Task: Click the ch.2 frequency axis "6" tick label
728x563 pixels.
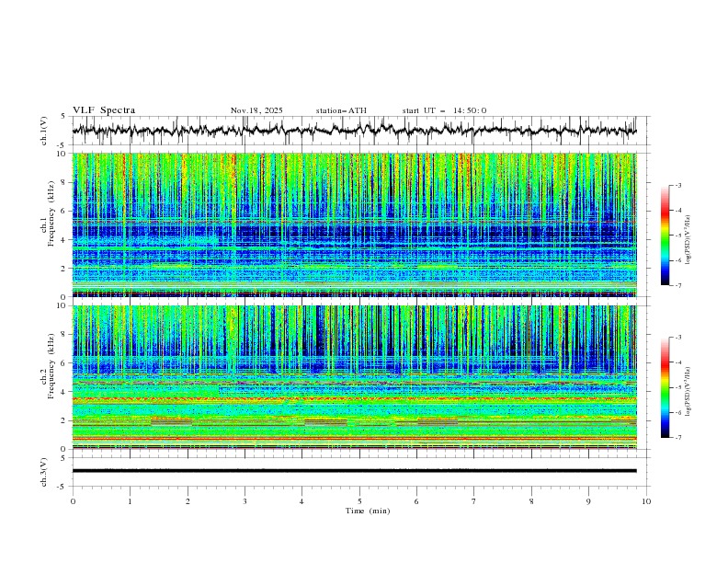Action: tap(63, 363)
